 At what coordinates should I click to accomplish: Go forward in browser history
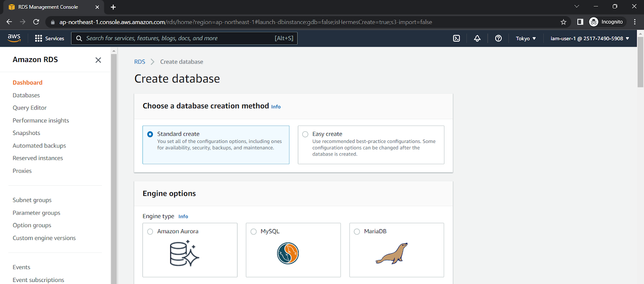23,22
